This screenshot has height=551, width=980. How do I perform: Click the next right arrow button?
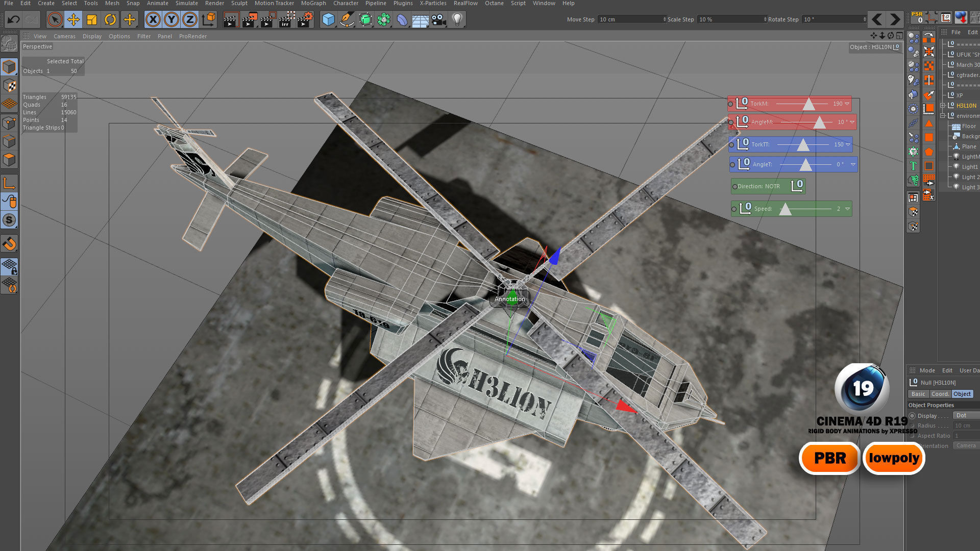coord(895,19)
